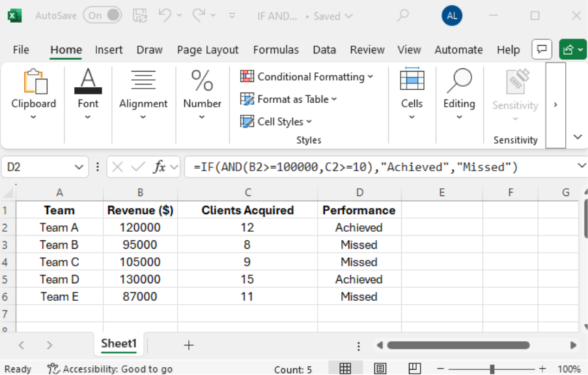This screenshot has height=375, width=588.
Task: Switch to Normal view
Action: pos(345,368)
